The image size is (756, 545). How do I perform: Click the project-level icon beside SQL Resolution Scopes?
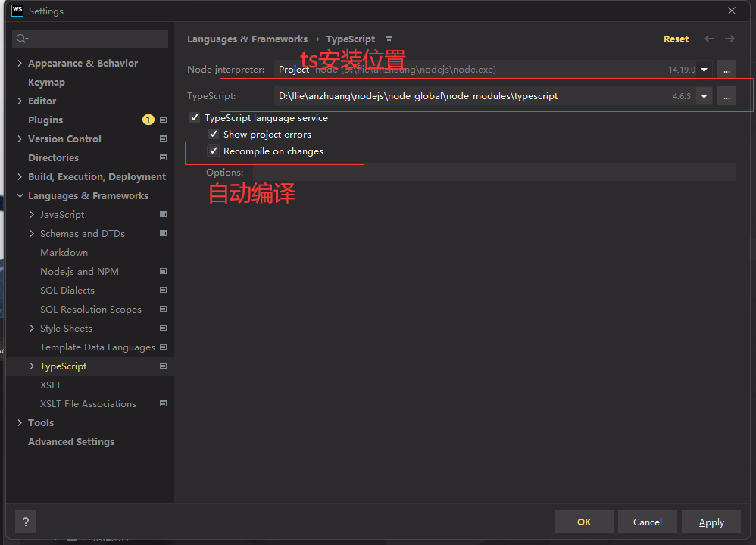[x=164, y=309]
